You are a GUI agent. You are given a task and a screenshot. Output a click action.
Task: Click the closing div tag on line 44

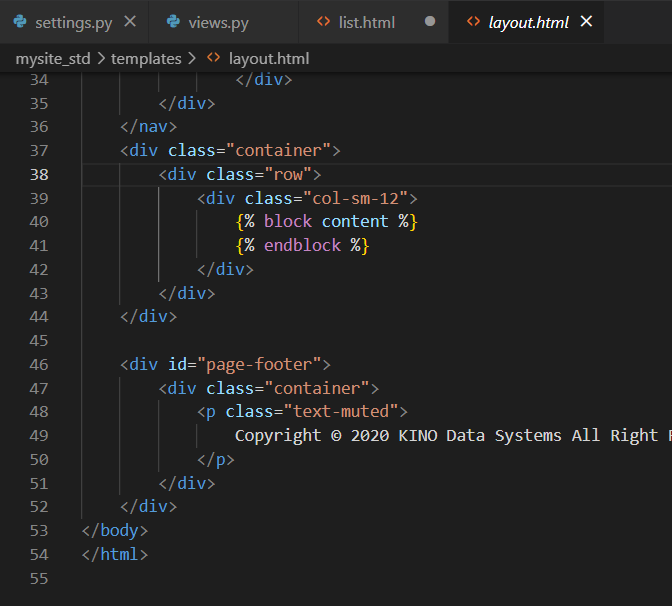(148, 317)
